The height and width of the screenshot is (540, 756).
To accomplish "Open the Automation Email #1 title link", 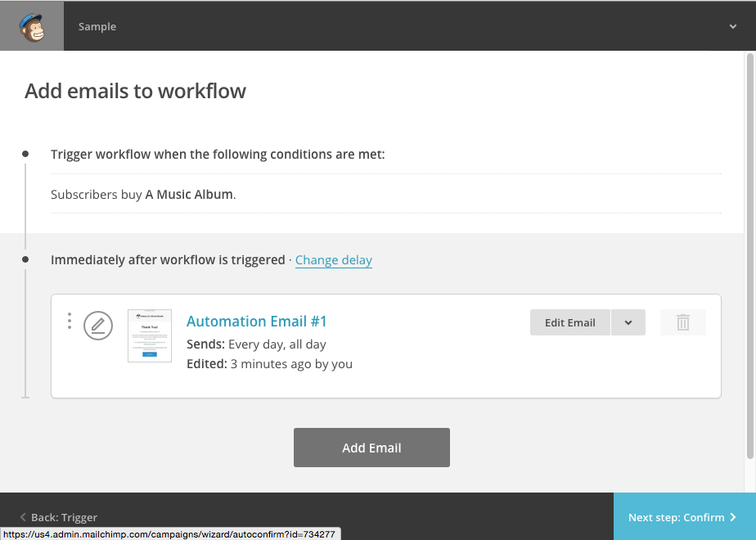I will (x=256, y=322).
